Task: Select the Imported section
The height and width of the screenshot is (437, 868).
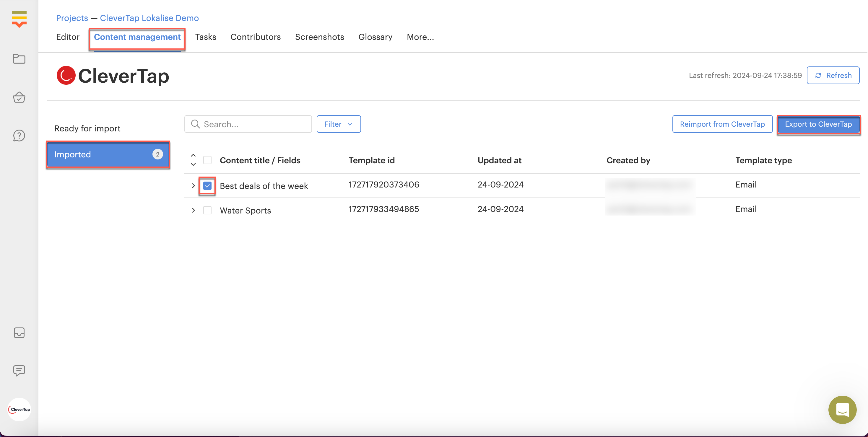Action: point(108,154)
